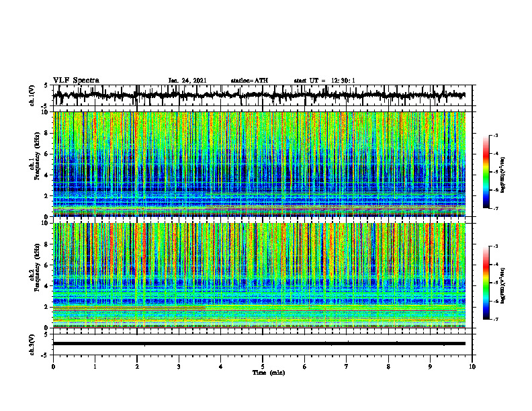
Task: Click the "2" kHz tick on ch.1 frequency axis
Action: click(x=48, y=195)
